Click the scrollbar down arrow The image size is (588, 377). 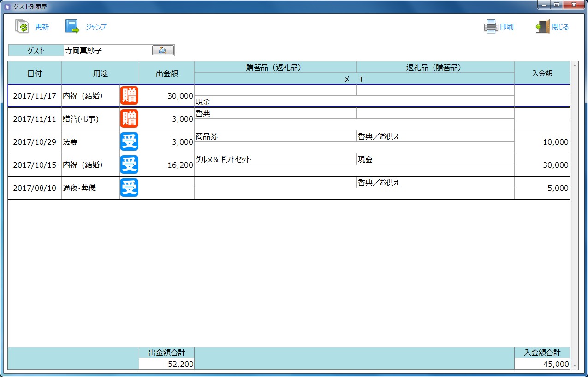(575, 365)
